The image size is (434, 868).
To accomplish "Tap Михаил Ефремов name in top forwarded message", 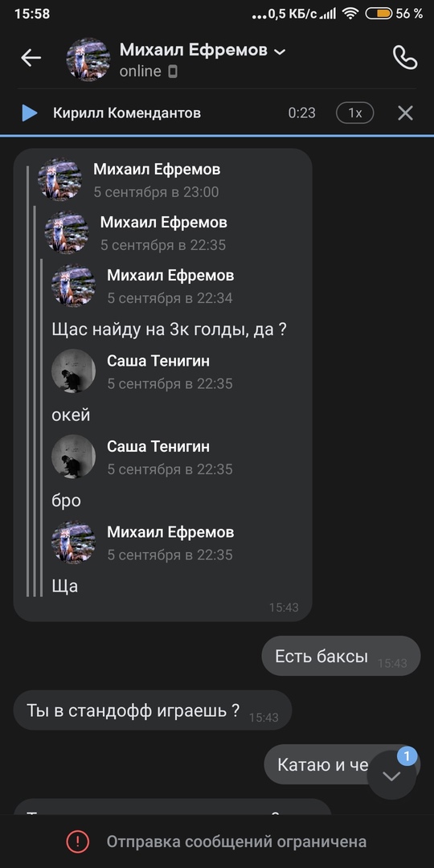I will pyautogui.click(x=157, y=169).
